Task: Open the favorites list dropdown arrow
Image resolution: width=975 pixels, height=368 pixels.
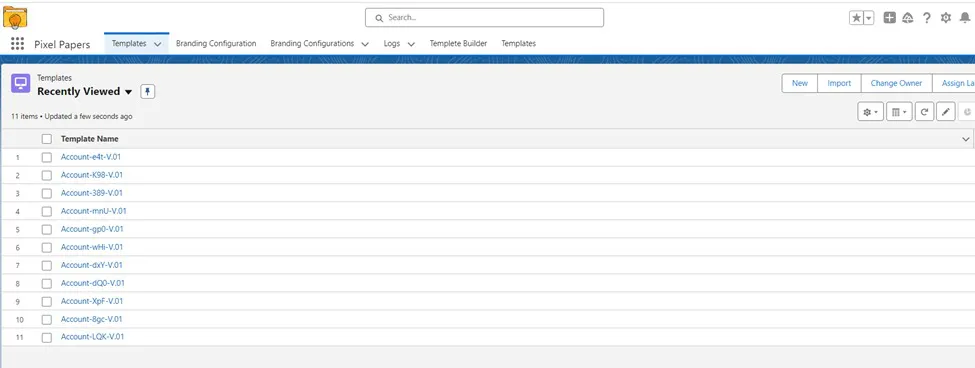Action: click(869, 18)
